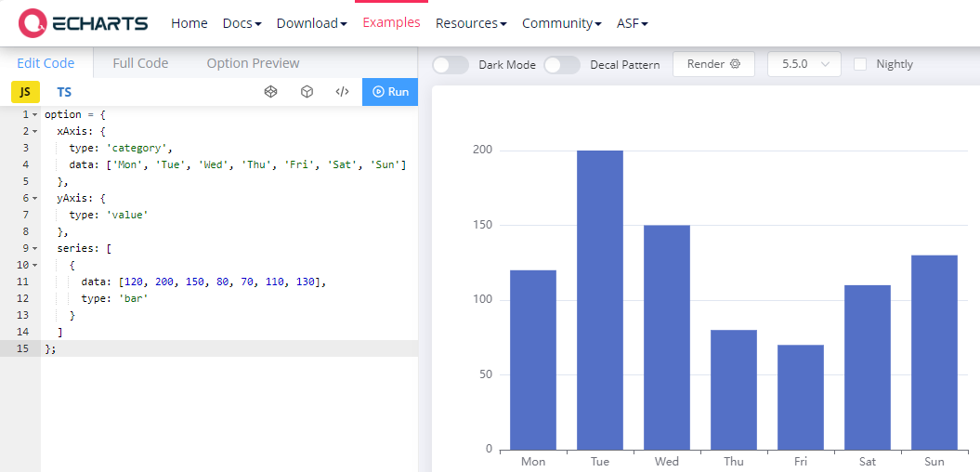Turn on Decal Pattern toggle
This screenshot has width=980, height=472.
tap(561, 64)
